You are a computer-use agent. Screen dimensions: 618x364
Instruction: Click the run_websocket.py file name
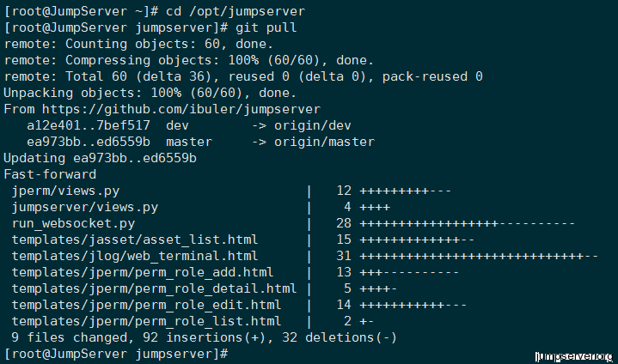tap(69, 223)
